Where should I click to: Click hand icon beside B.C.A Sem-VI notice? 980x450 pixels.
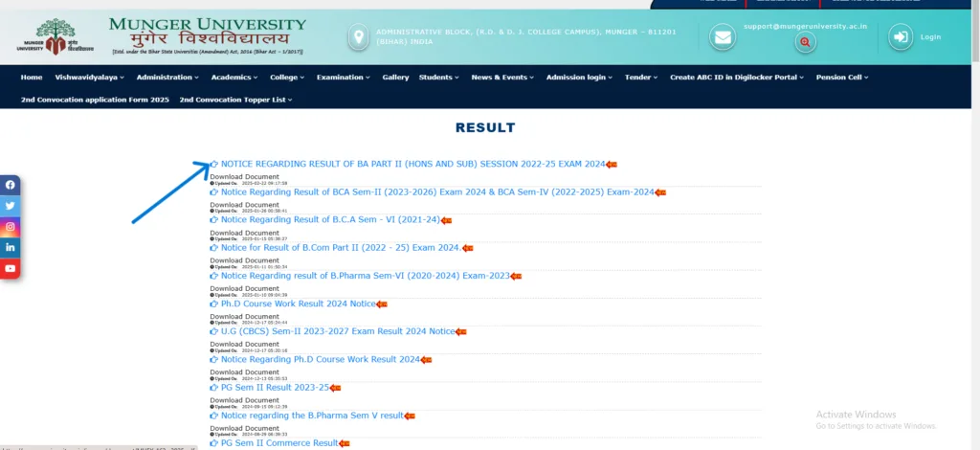(x=214, y=220)
